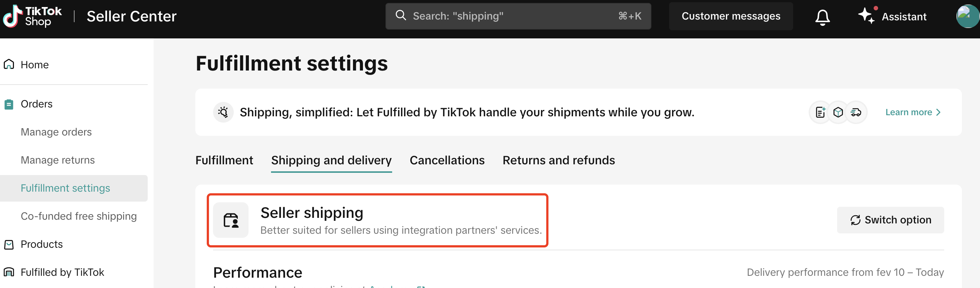Image resolution: width=980 pixels, height=288 pixels.
Task: Switch to the Fulfillment tab
Action: pyautogui.click(x=224, y=160)
